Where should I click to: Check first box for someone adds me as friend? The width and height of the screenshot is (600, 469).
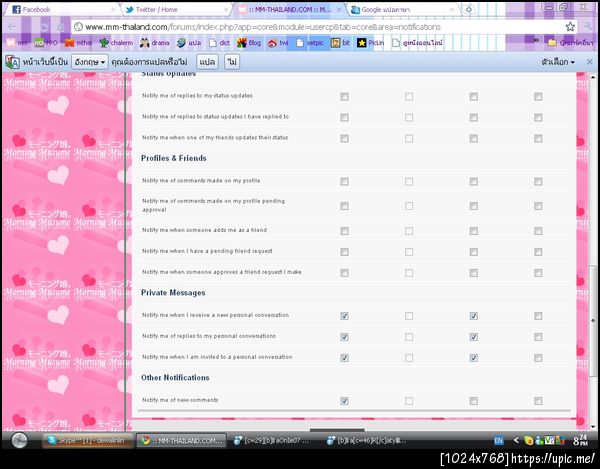pyautogui.click(x=344, y=231)
